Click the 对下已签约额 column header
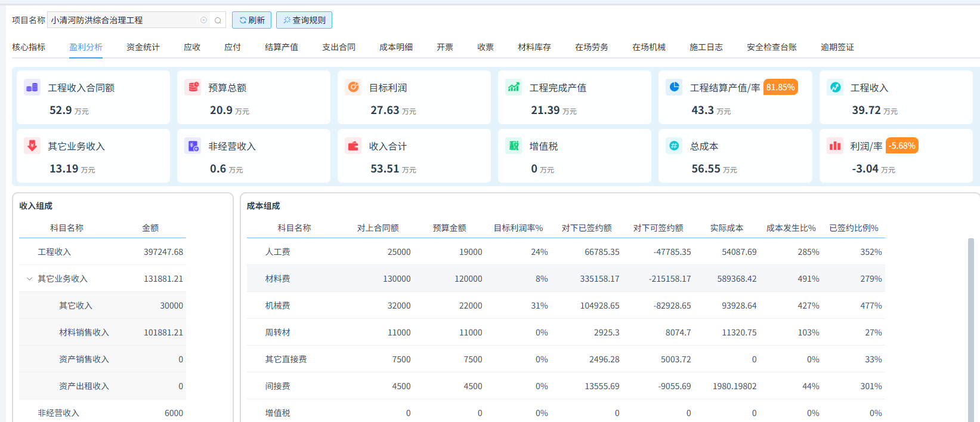 pos(587,228)
